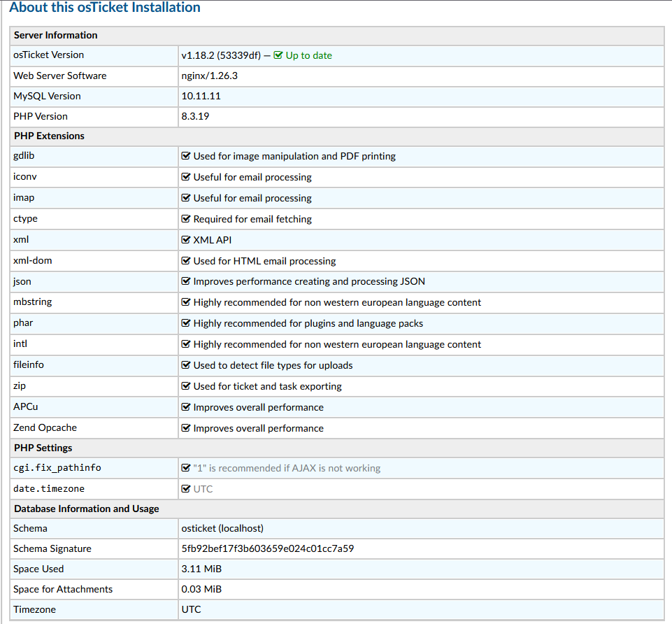
Task: Click the imap extension check icon
Action: pyautogui.click(x=186, y=198)
